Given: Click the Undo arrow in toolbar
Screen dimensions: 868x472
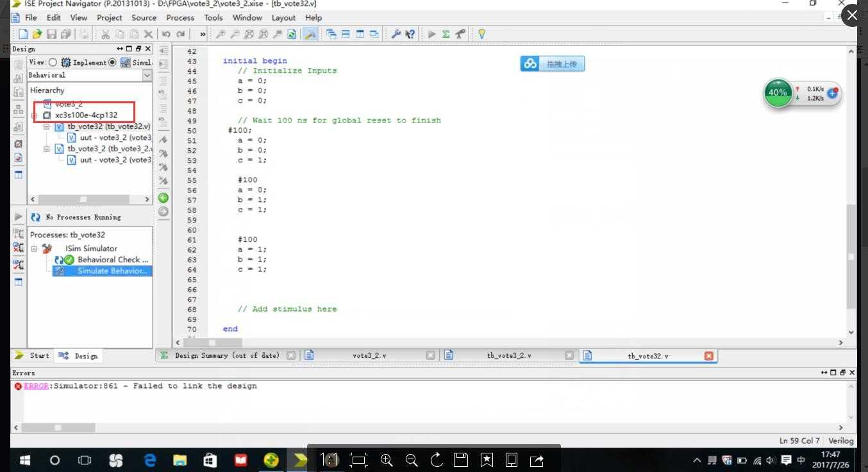Looking at the screenshot, I should point(166,34).
